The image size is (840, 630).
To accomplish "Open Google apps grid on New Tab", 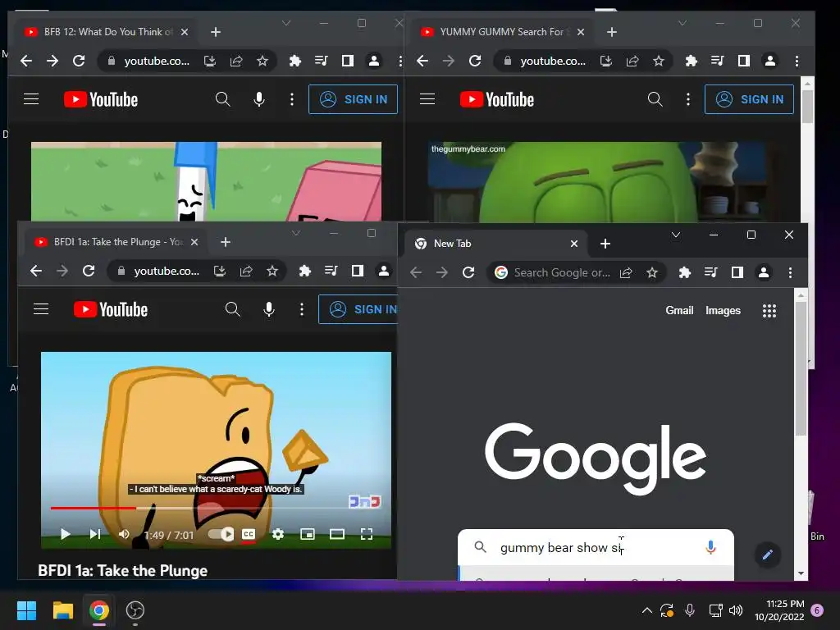I will [x=769, y=311].
